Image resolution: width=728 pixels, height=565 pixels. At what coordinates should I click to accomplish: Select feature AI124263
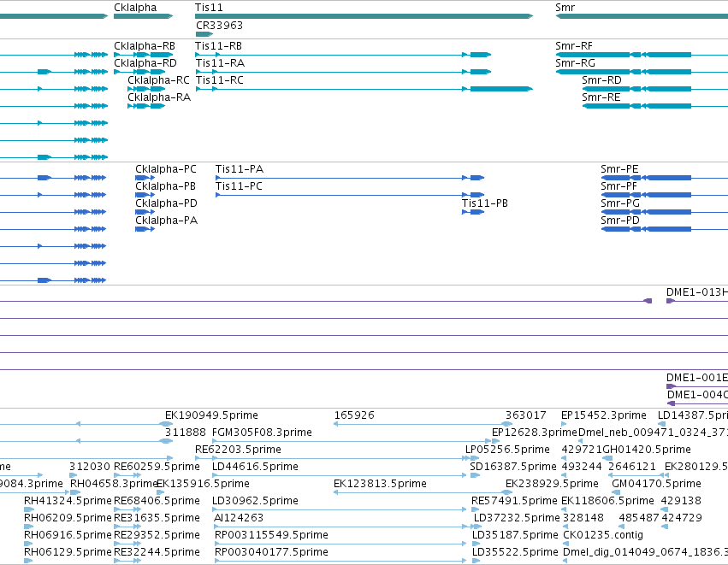pyautogui.click(x=239, y=518)
